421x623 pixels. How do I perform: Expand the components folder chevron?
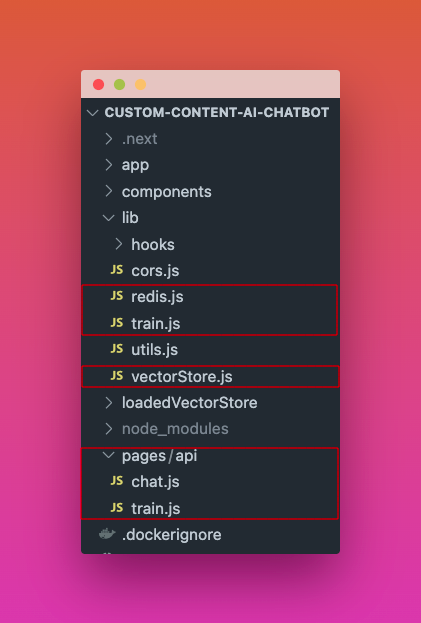108,192
